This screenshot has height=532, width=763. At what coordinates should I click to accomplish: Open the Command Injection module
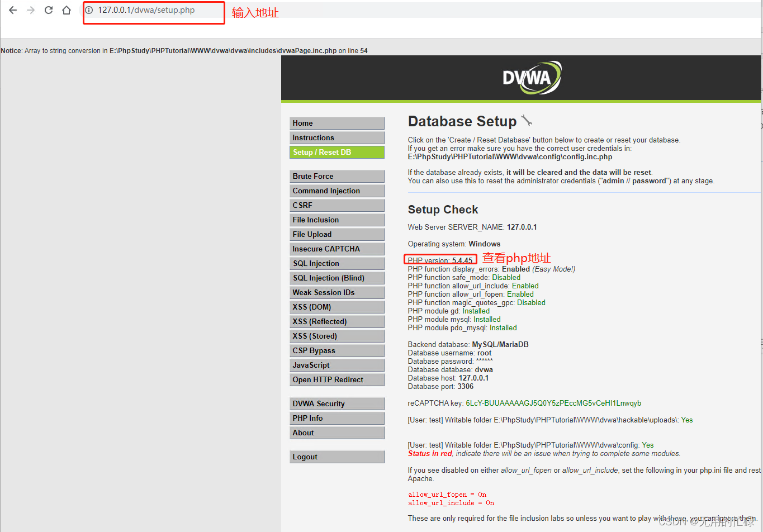coord(337,191)
